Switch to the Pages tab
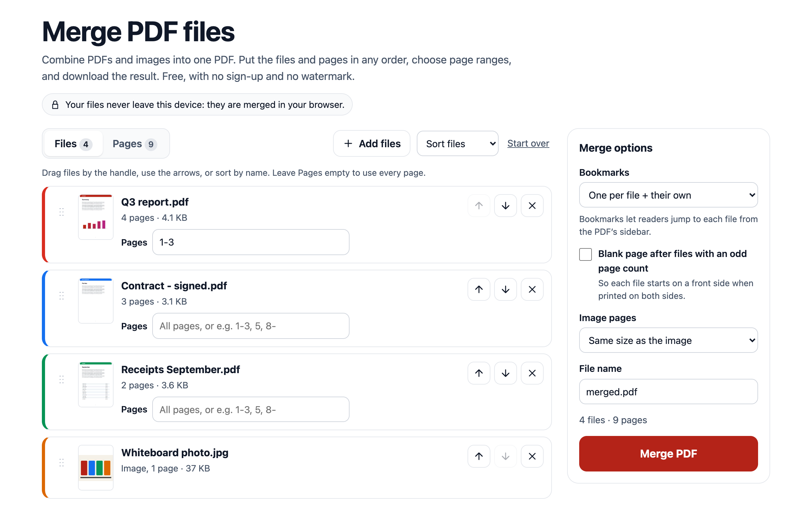Screen dimensions: 812x514 pyautogui.click(x=134, y=144)
